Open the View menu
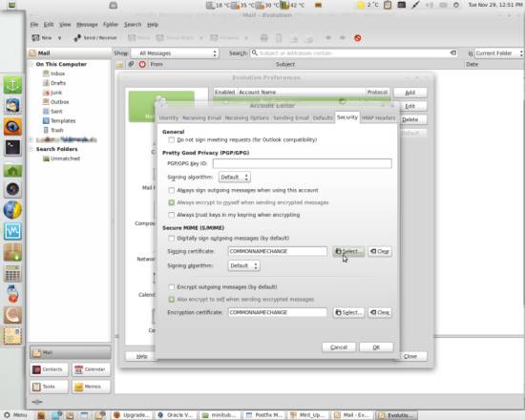 tap(65, 25)
